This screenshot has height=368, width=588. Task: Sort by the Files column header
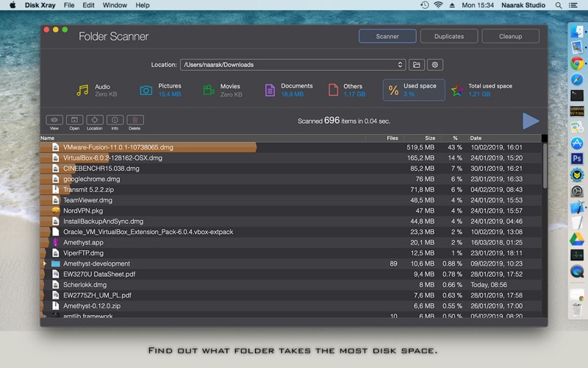pos(392,138)
